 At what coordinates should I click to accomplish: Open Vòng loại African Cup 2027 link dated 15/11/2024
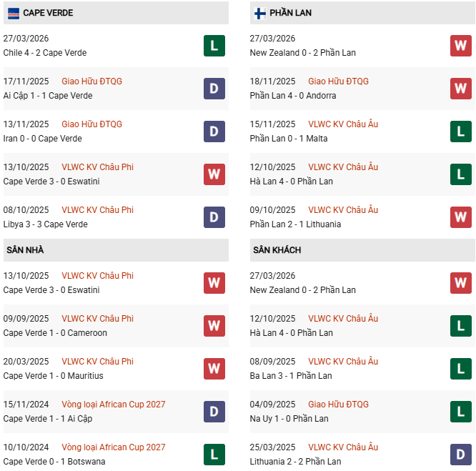tap(113, 405)
